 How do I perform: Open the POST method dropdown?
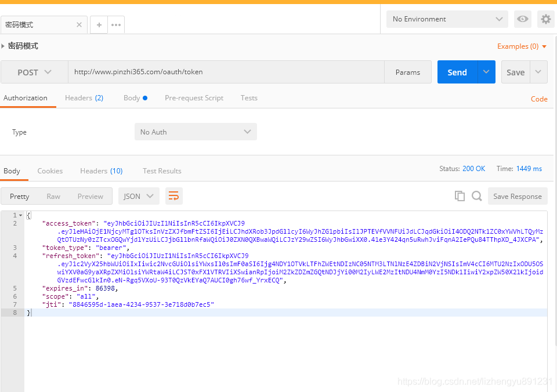[34, 72]
